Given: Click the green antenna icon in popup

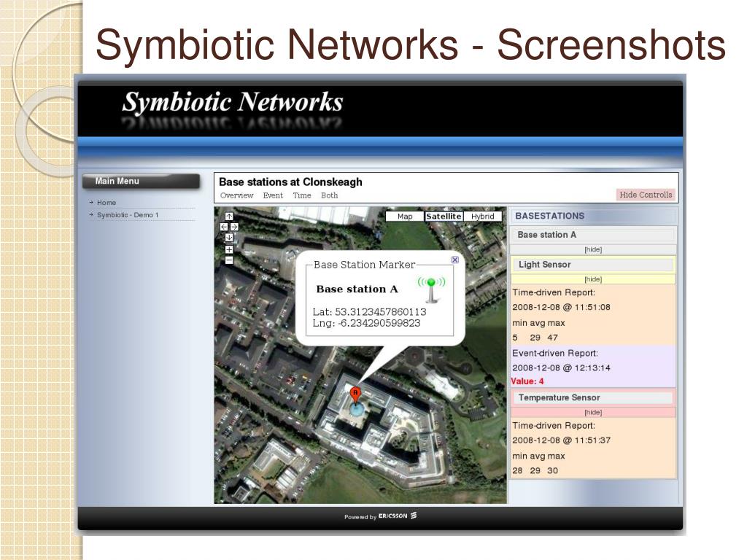Looking at the screenshot, I should coord(432,289).
